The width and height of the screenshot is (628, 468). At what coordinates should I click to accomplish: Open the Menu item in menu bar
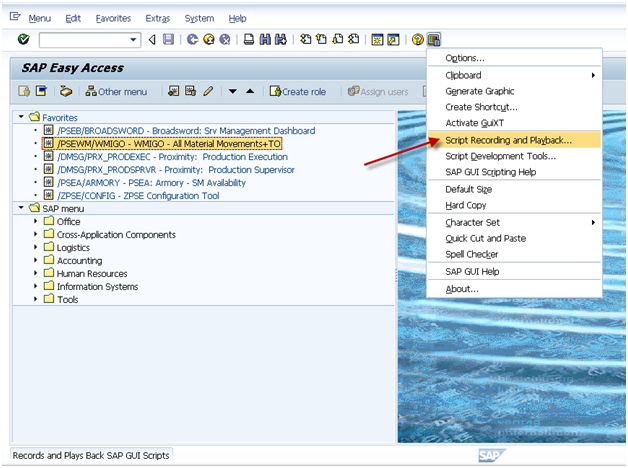point(39,18)
